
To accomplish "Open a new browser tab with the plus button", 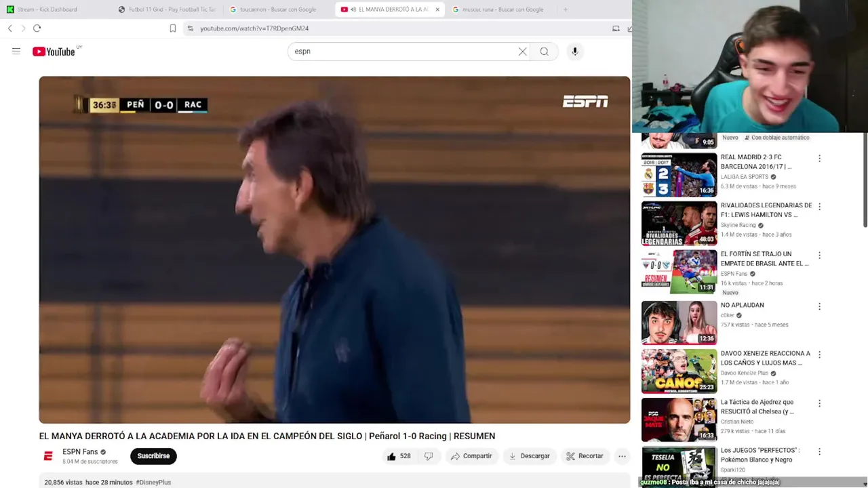I will [566, 9].
